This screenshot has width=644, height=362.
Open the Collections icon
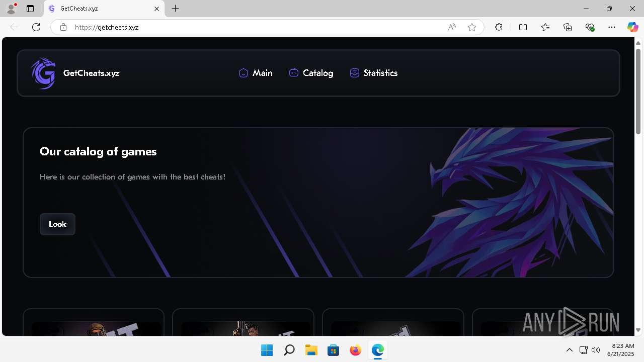[568, 27]
